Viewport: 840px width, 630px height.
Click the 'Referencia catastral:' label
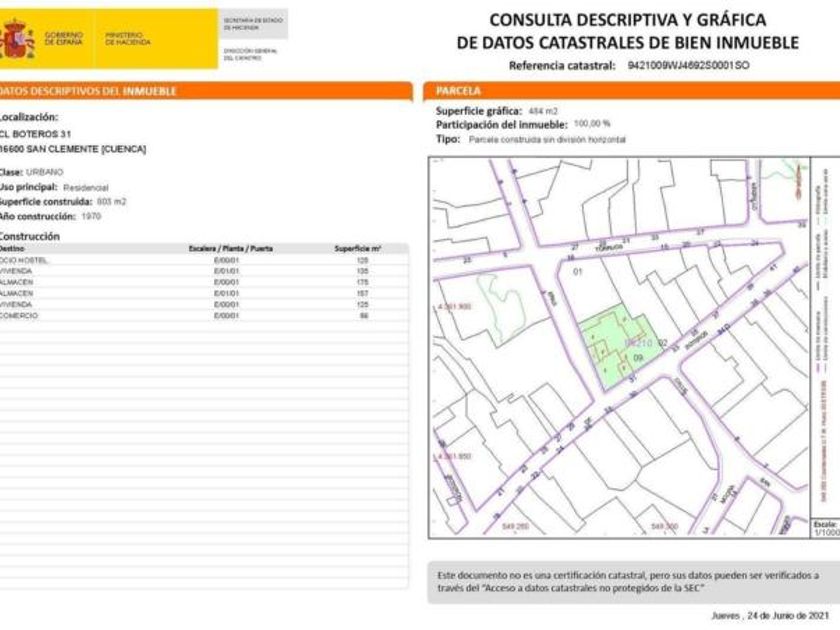[562, 65]
